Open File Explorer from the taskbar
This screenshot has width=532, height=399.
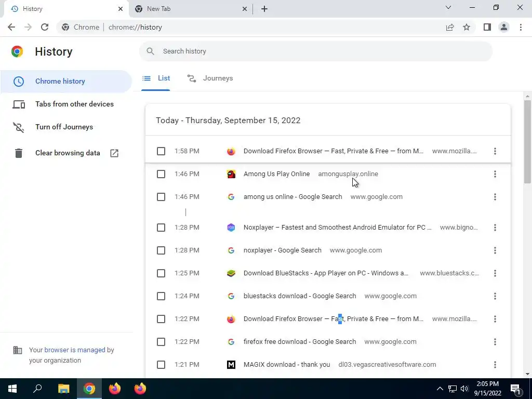tap(63, 389)
